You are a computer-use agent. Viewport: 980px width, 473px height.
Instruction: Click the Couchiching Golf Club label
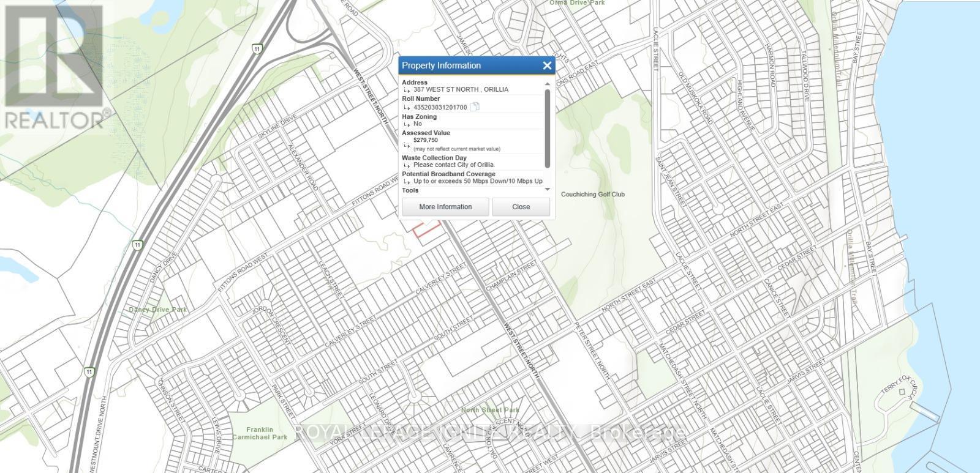(x=592, y=195)
